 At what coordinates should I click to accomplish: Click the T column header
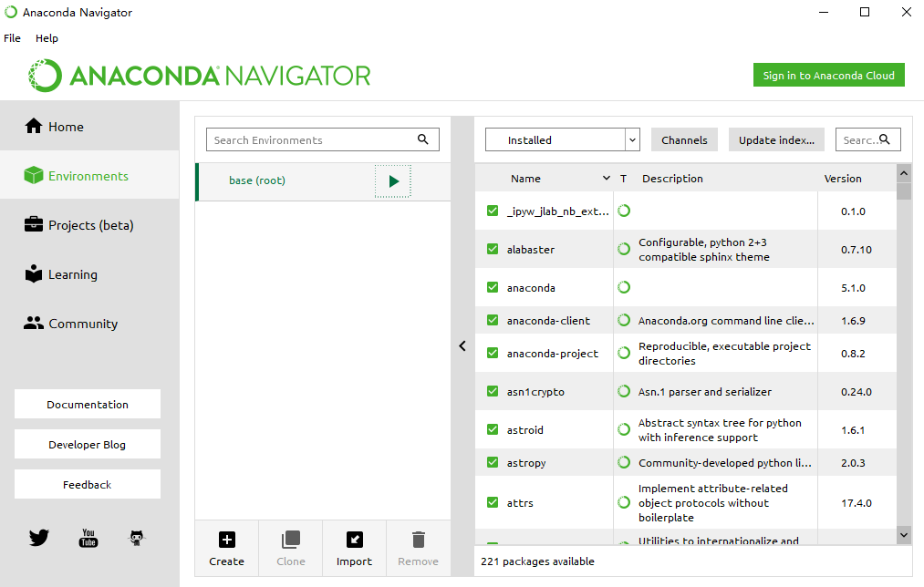coord(623,179)
